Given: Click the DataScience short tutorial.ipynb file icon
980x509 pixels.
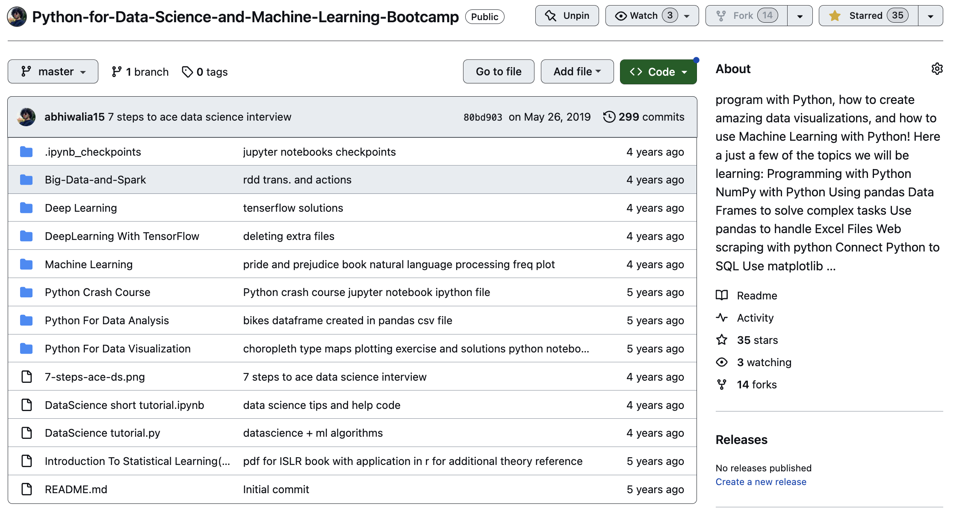Looking at the screenshot, I should [x=27, y=405].
